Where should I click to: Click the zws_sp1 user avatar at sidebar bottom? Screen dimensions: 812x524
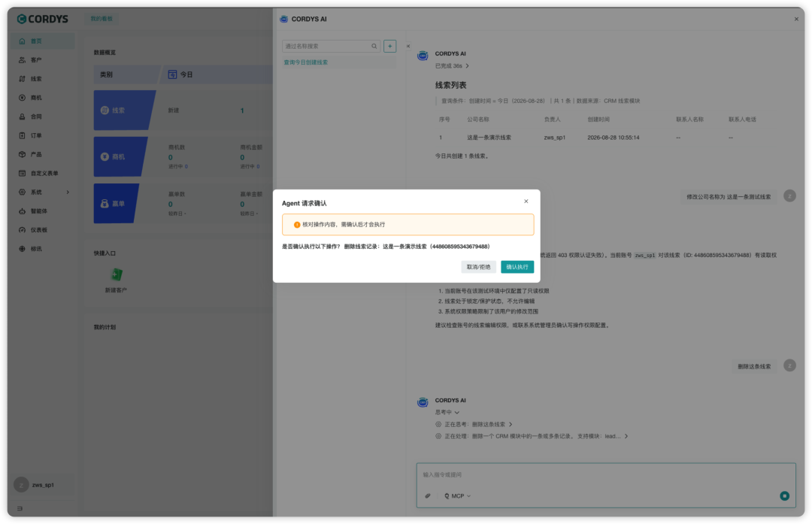click(x=21, y=485)
